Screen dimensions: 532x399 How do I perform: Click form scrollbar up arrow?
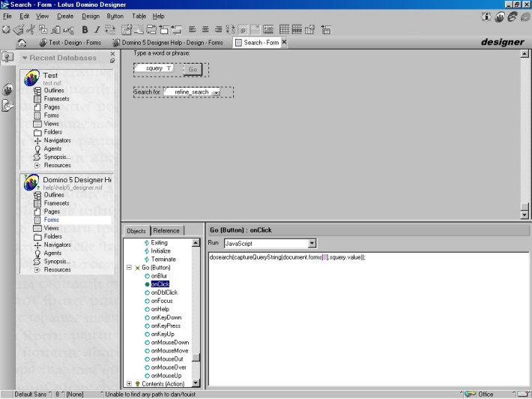click(525, 54)
